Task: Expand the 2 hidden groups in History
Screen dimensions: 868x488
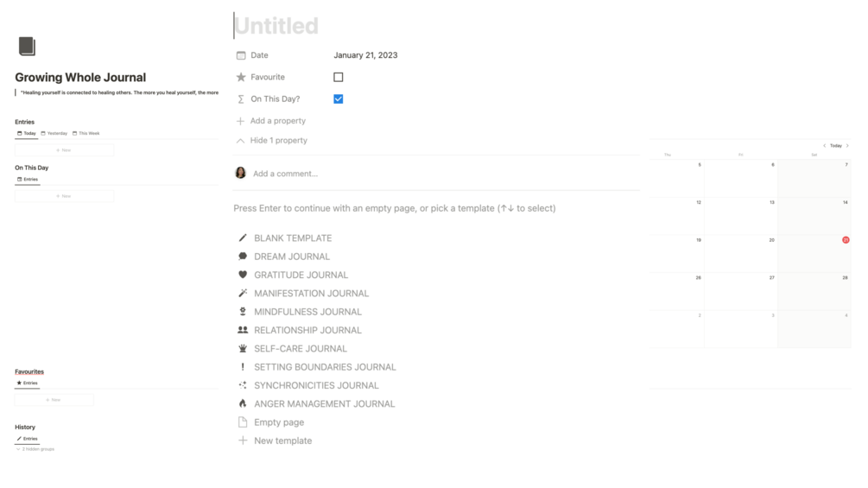Action: coord(35,449)
